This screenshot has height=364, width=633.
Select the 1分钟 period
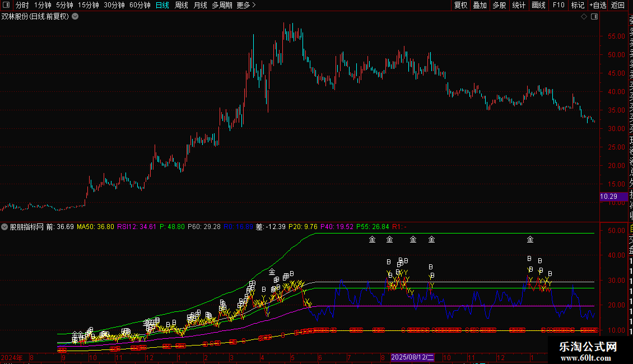(x=43, y=5)
